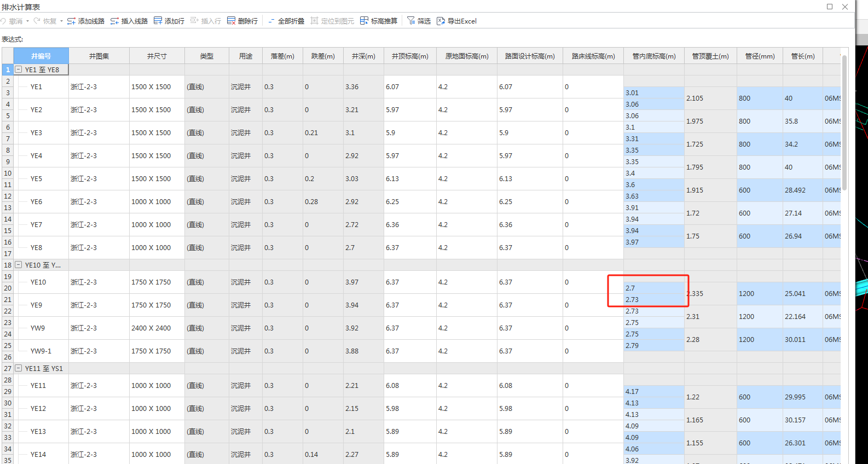Close the 排水计算表 window
868x464 pixels.
[845, 7]
